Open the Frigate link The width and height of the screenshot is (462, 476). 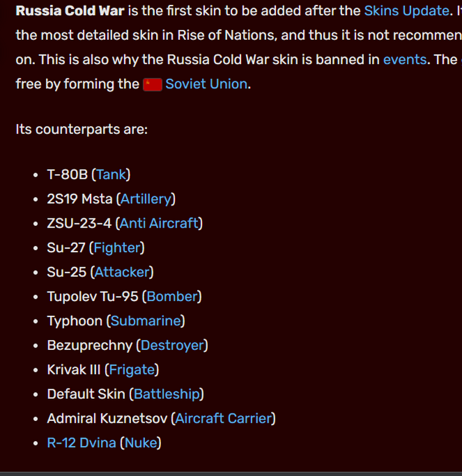click(132, 370)
